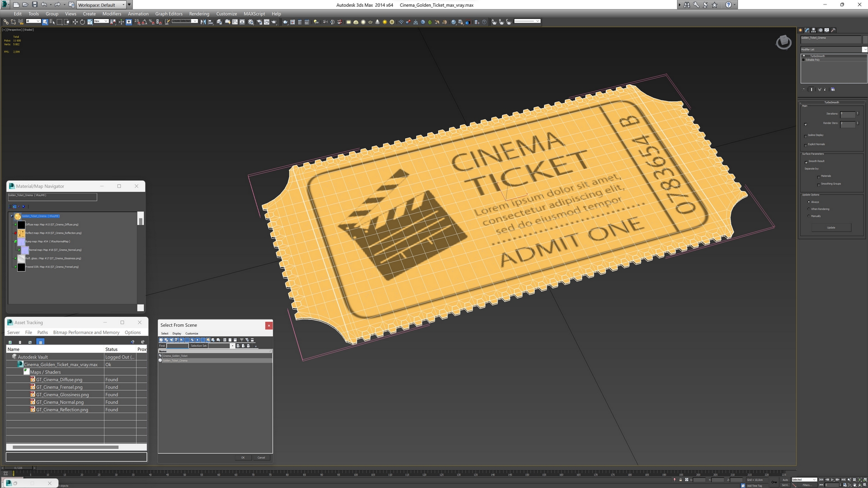The image size is (868, 488).
Task: Toggle the TurboSmooth modifier lightbulb
Action: point(804,56)
